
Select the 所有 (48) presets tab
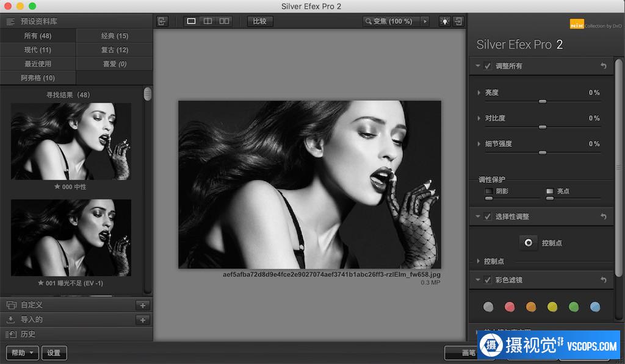pos(38,36)
